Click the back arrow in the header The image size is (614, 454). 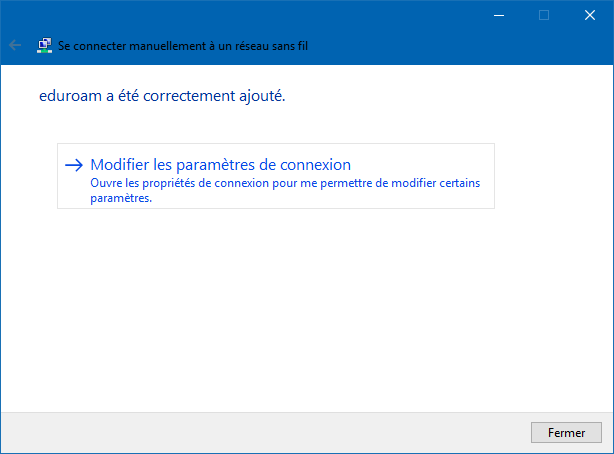click(x=15, y=45)
